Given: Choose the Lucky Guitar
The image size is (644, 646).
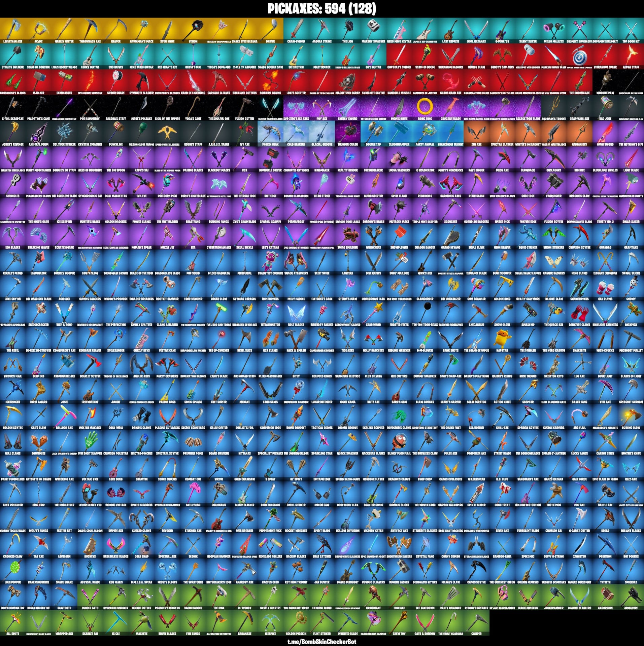Looking at the screenshot, I should coord(90,57).
